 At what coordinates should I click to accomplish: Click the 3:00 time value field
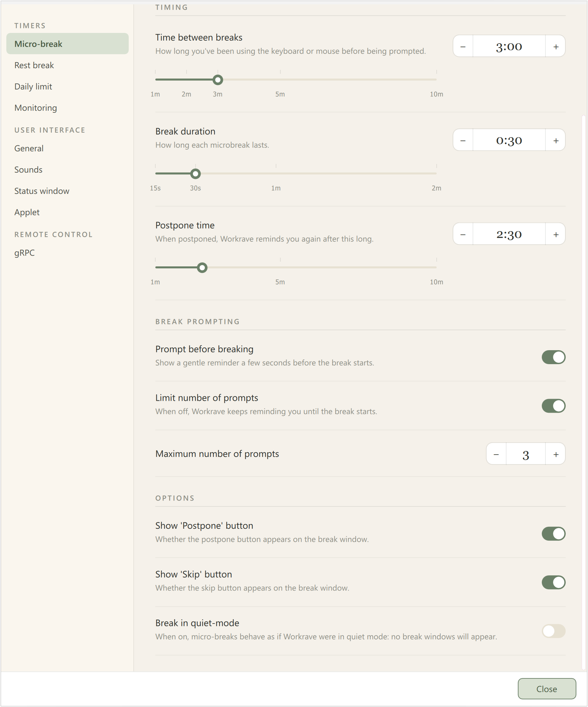click(x=509, y=47)
